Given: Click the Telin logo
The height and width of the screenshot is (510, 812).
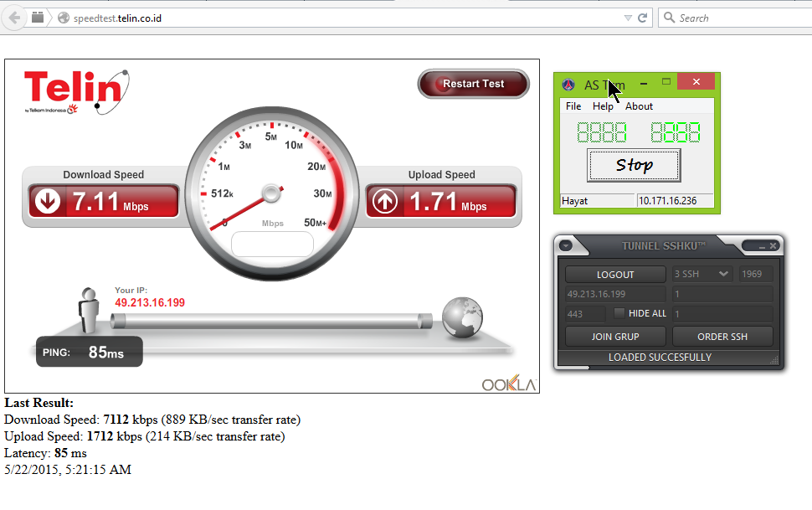Looking at the screenshot, I should point(77,92).
